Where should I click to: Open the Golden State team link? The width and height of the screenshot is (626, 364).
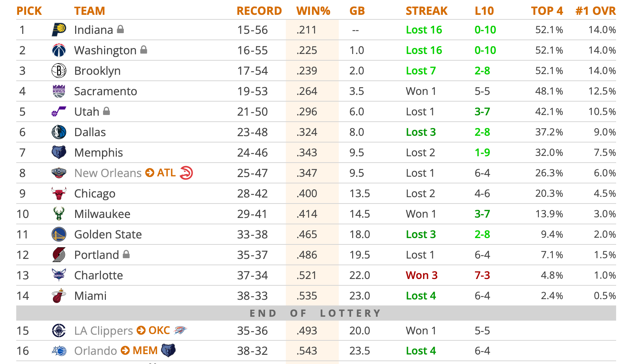pos(108,235)
